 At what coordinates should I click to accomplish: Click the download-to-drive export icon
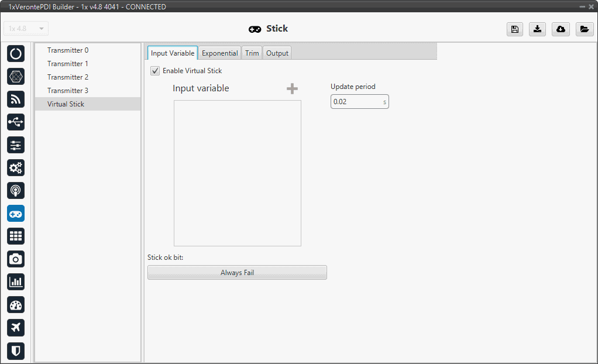click(537, 29)
